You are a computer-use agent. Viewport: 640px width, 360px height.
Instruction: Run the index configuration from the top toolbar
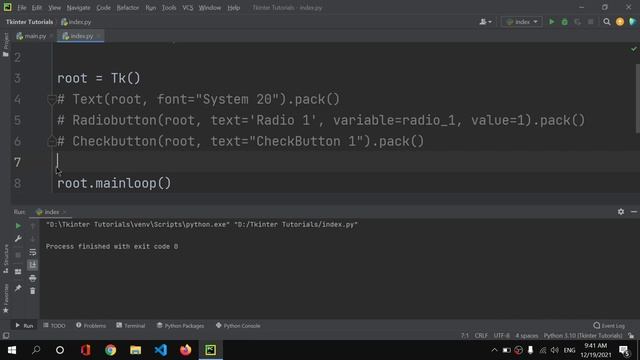pyautogui.click(x=551, y=22)
